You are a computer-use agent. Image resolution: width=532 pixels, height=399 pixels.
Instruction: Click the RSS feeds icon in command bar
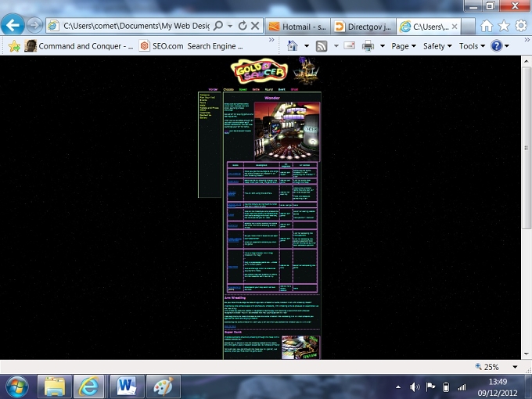(322, 46)
